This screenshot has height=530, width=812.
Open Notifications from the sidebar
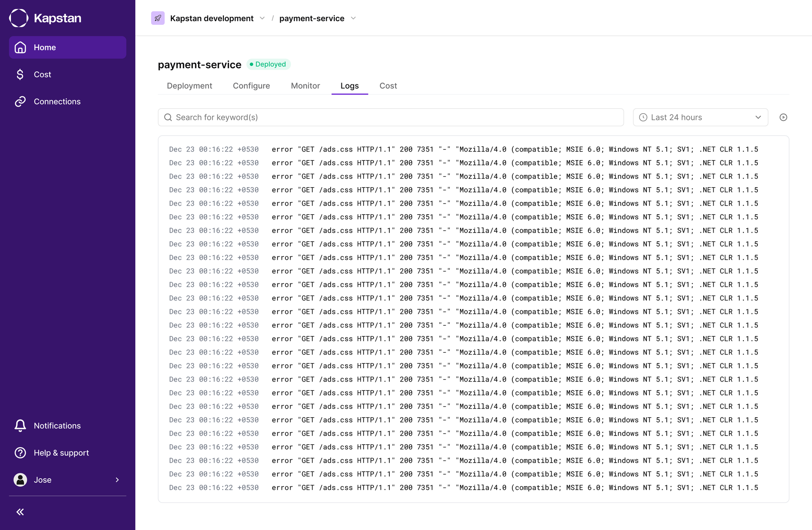click(68, 426)
